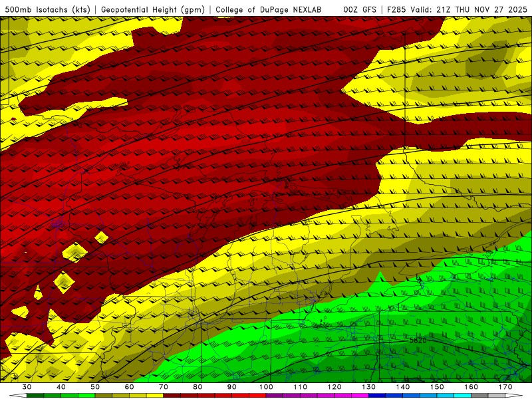Click the 160 label on the isotach scale

(471, 387)
